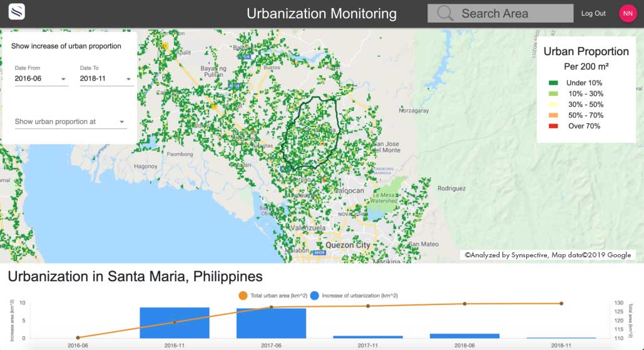Click Paombong label on map

[180, 154]
